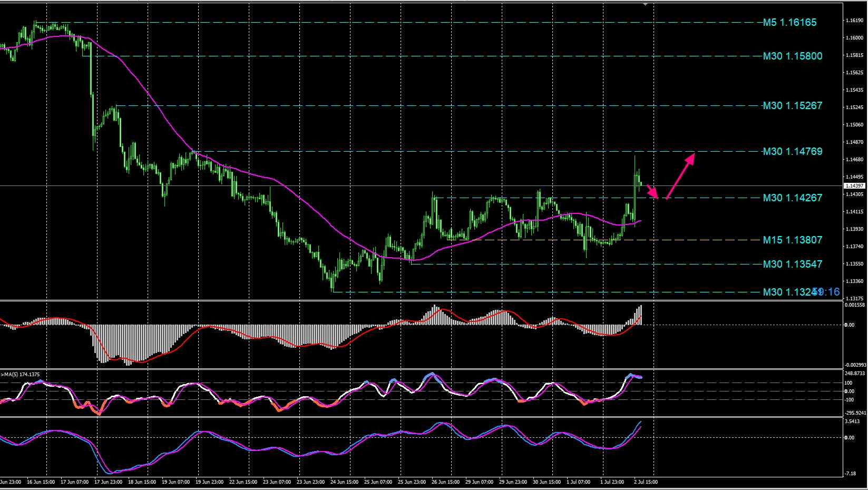Click the 29 Jun 07:00 time label

click(x=479, y=482)
